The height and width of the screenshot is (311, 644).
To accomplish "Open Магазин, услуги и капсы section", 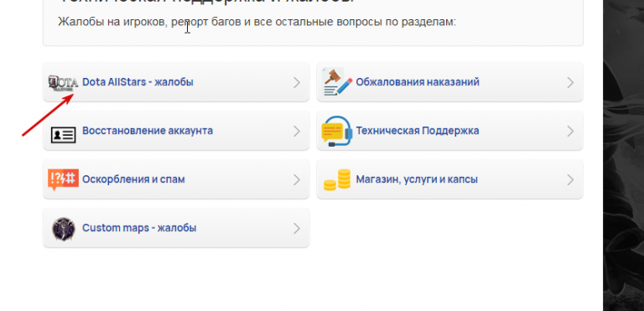I will pos(449,179).
